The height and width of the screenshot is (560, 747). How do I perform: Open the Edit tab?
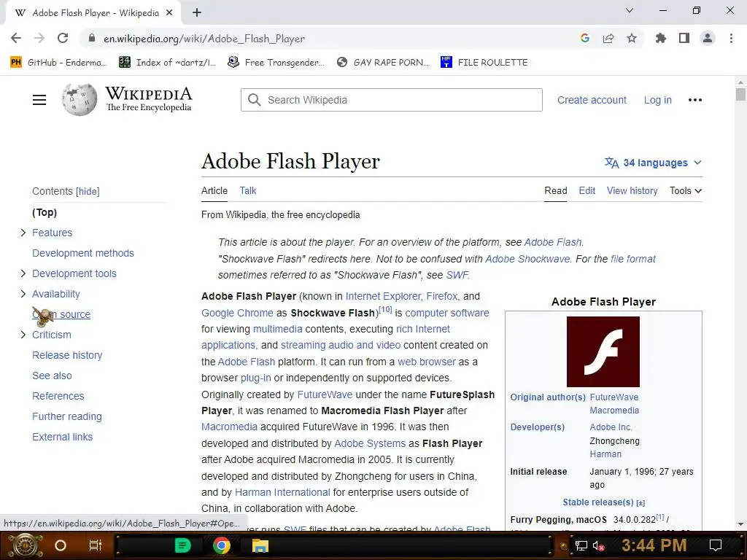[x=587, y=191]
